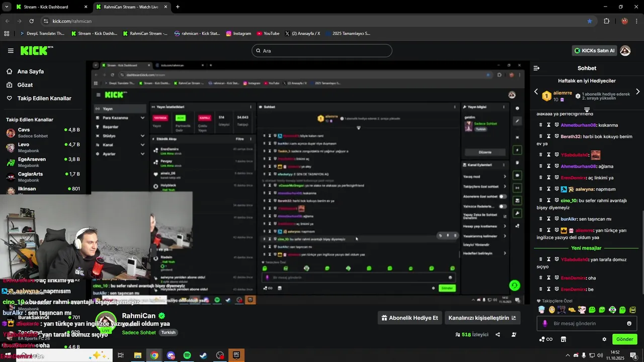Toggle 'Abonelere özel sohbet' switch in streamed dashboard
The height and width of the screenshot is (362, 644).
pyautogui.click(x=502, y=197)
